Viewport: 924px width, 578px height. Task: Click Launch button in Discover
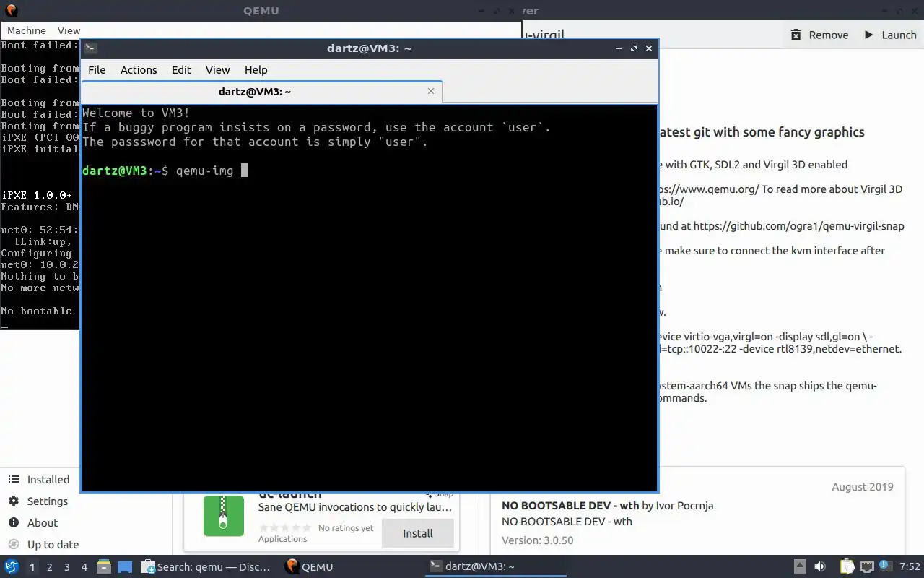tap(890, 35)
